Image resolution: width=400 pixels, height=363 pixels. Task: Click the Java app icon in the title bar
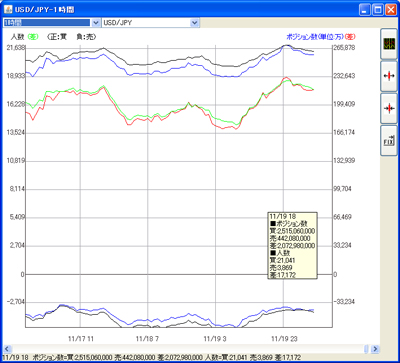(8, 10)
